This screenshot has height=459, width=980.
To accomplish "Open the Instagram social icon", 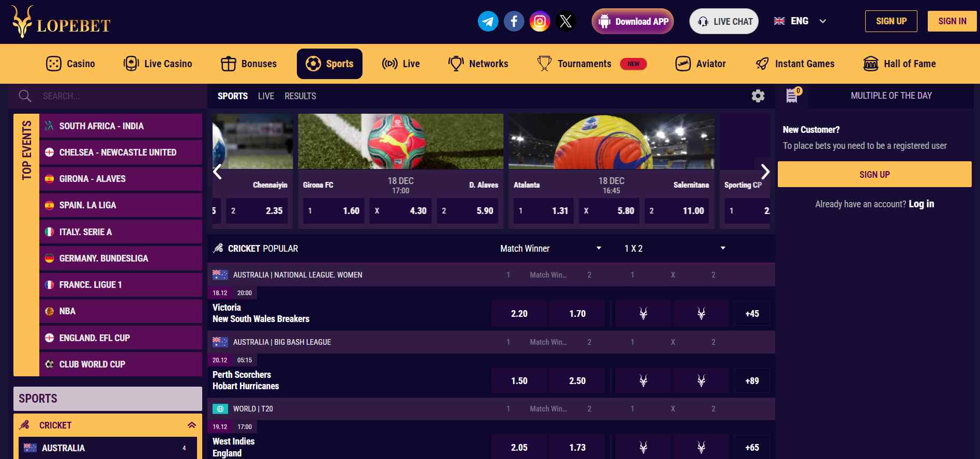I will click(x=539, y=21).
